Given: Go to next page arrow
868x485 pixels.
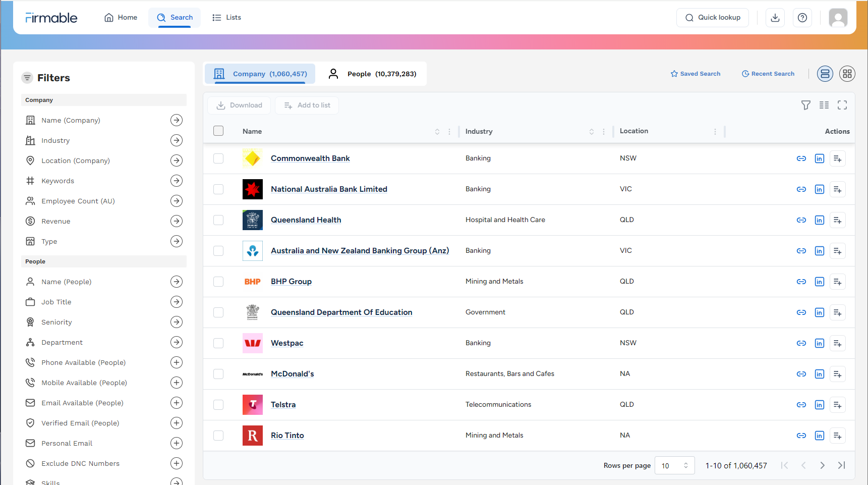Looking at the screenshot, I should pyautogui.click(x=823, y=465).
